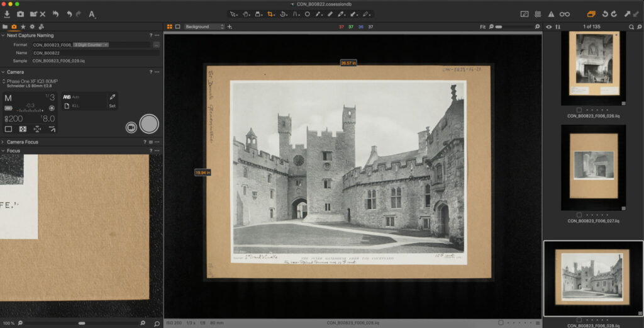This screenshot has height=328, width=644.
Task: Switch viewer to multi-view grid mode
Action: pyautogui.click(x=170, y=26)
